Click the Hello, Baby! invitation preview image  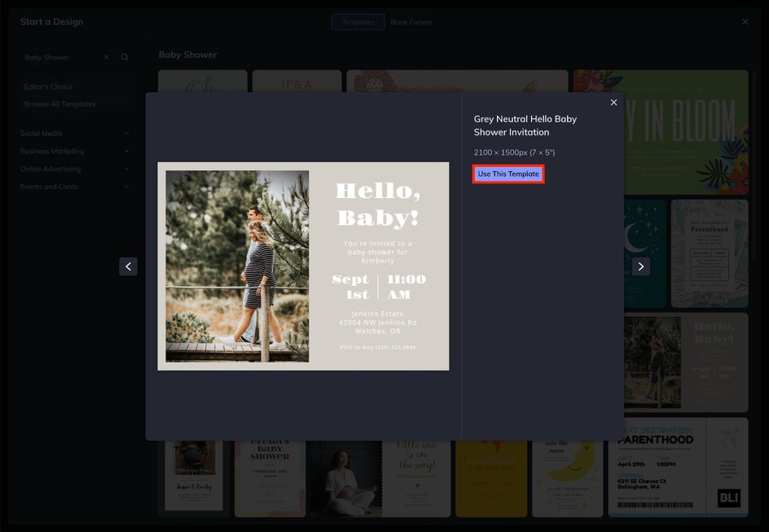[x=303, y=266]
